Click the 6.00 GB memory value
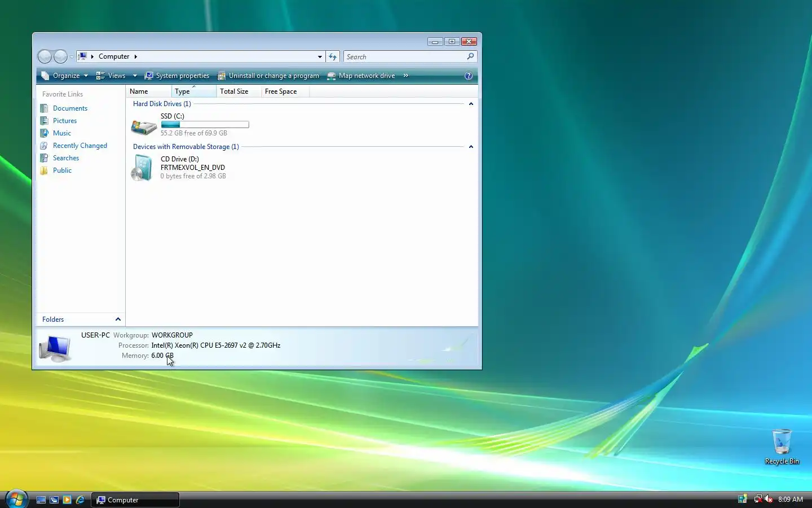The height and width of the screenshot is (508, 812). pyautogui.click(x=162, y=356)
